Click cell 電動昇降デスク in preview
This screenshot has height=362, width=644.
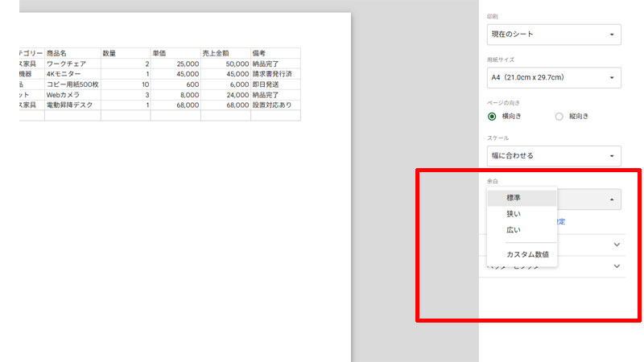pos(72,105)
